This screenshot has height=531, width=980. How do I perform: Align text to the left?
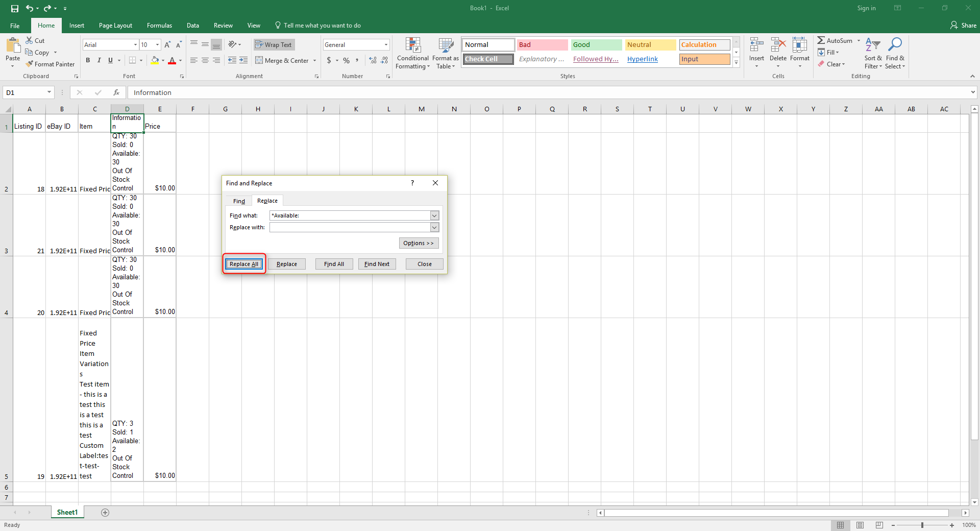[194, 60]
